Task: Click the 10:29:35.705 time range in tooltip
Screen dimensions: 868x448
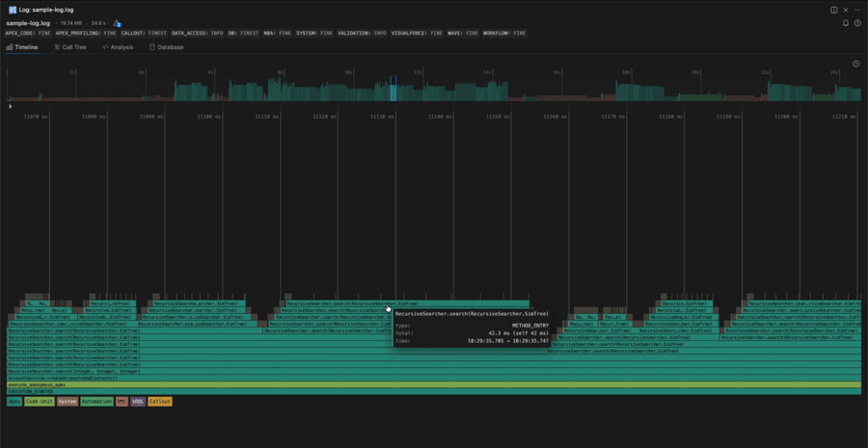Action: (x=508, y=341)
